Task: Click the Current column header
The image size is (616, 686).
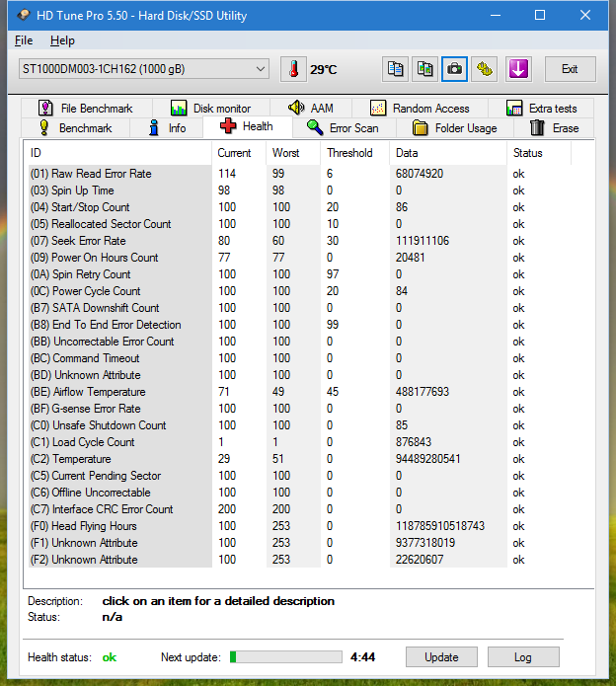Action: pyautogui.click(x=239, y=153)
